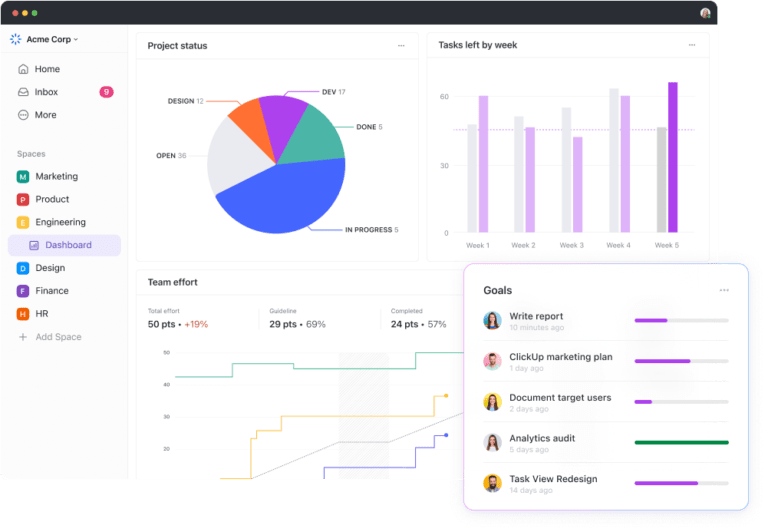Open Tasks left by week ellipsis menu
The image size is (768, 532).
692,45
